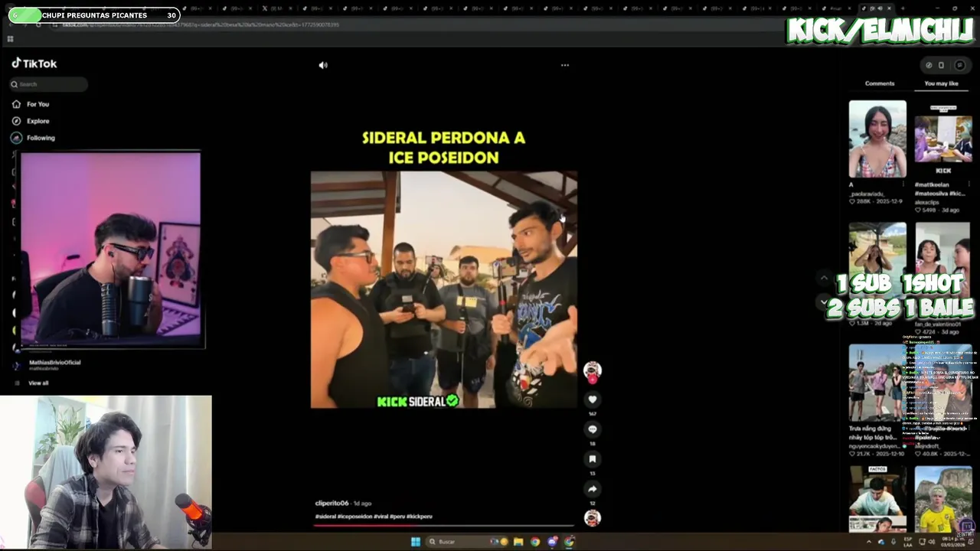The image size is (980, 551).
Task: Click the #iceposeidon hashtag
Action: tap(354, 517)
